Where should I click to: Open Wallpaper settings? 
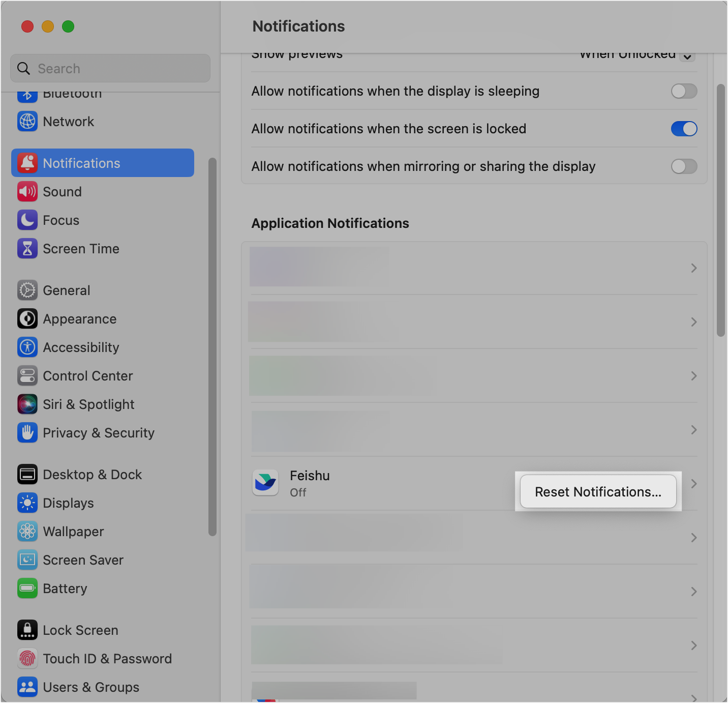tap(73, 531)
